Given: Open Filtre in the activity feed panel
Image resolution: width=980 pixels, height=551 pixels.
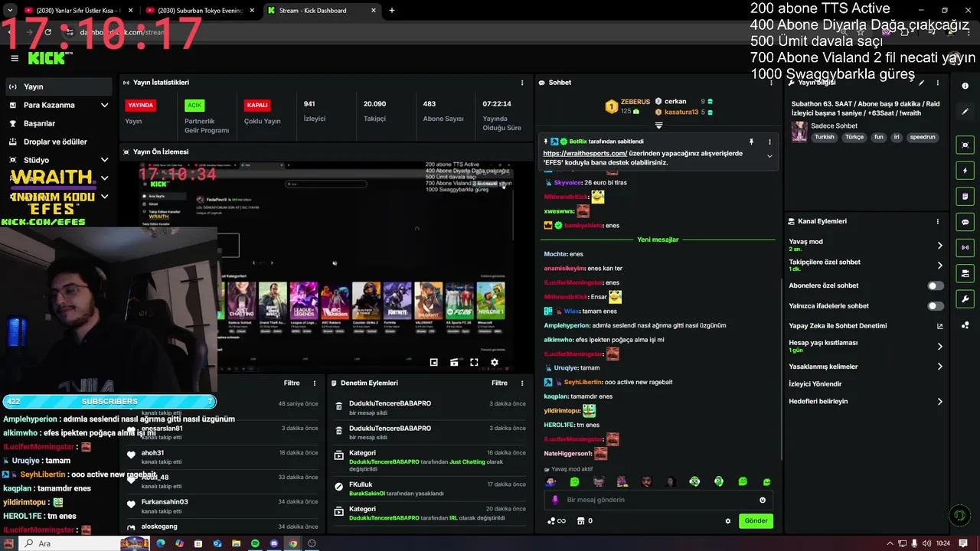Looking at the screenshot, I should (292, 383).
